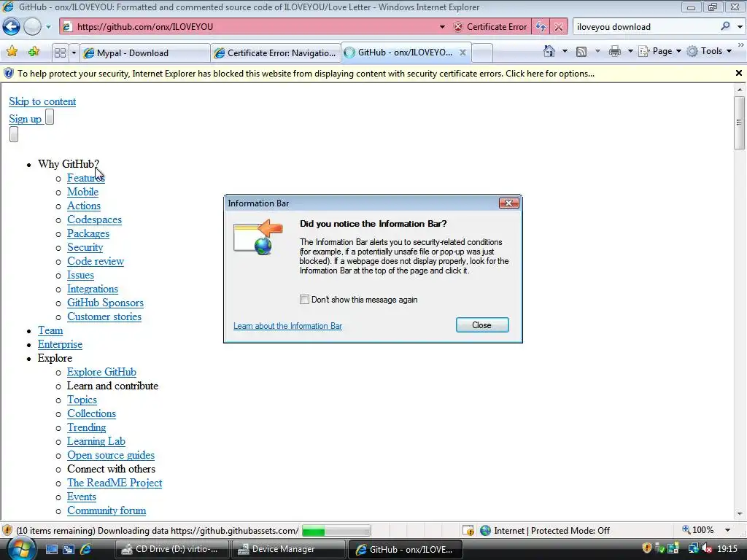
Task: Click the Information Bar security message
Action: pos(306,74)
